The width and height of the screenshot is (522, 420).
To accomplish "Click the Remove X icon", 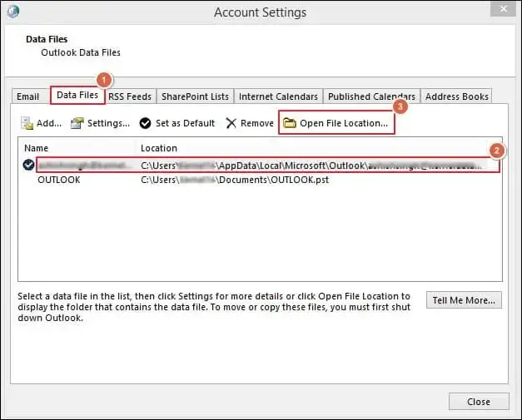I will point(231,123).
